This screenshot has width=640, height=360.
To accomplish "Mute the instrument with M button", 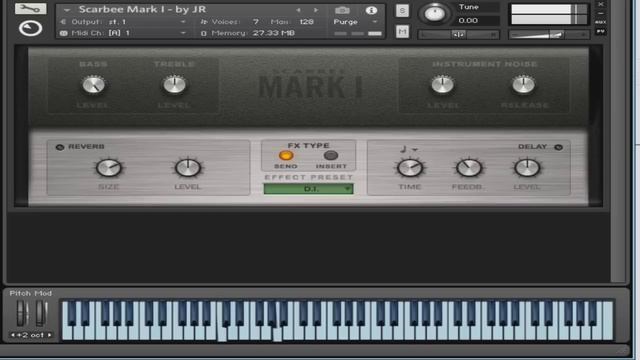I will click(402, 31).
